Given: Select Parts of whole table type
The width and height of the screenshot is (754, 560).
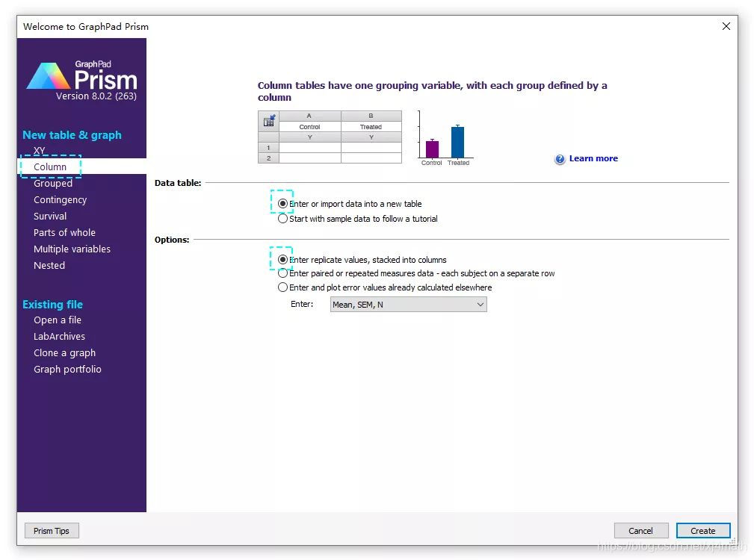Looking at the screenshot, I should point(64,232).
